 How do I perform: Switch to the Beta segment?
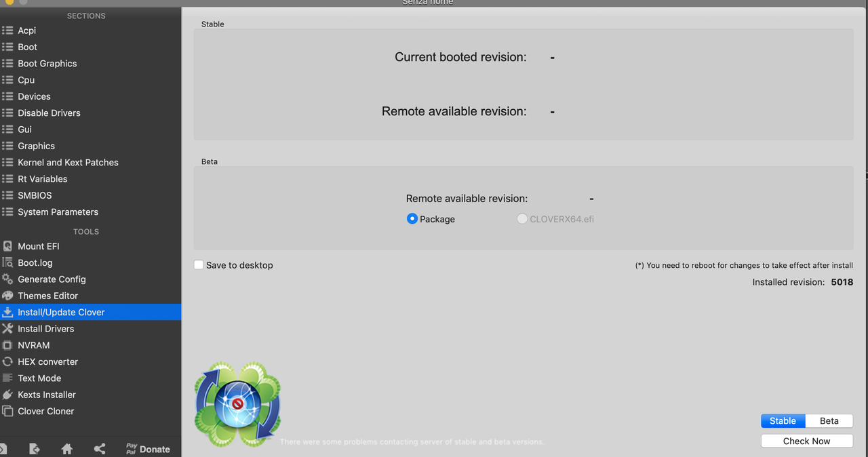[829, 421]
